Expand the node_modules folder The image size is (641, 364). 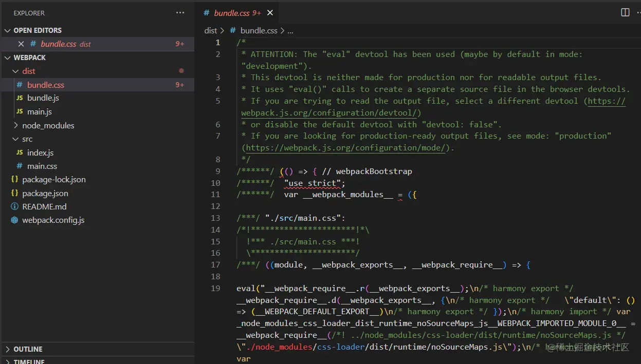15,125
